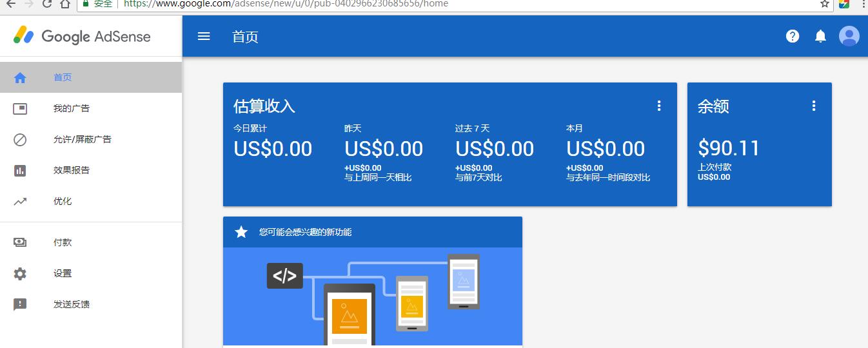Click the US$0.00 value under 本月
The width and height of the screenshot is (868, 348).
(606, 149)
